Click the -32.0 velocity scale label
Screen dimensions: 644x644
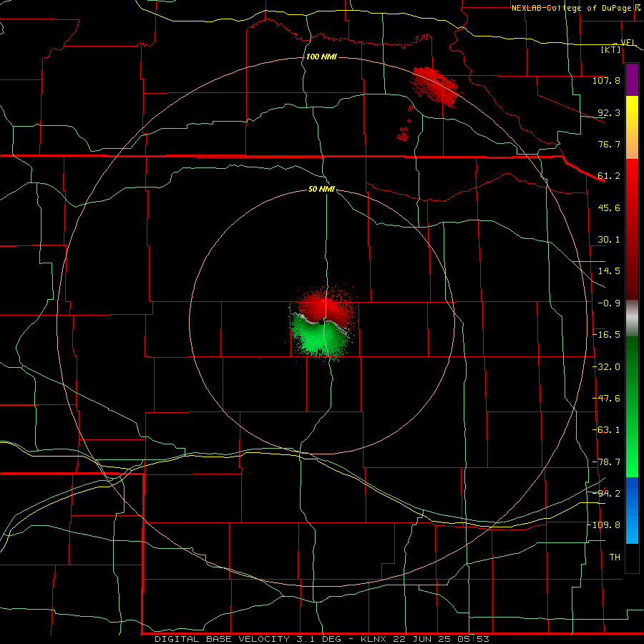[606, 367]
